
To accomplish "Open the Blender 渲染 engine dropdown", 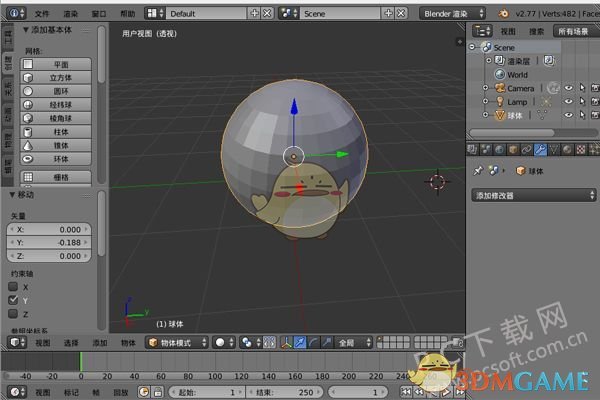I will (452, 13).
